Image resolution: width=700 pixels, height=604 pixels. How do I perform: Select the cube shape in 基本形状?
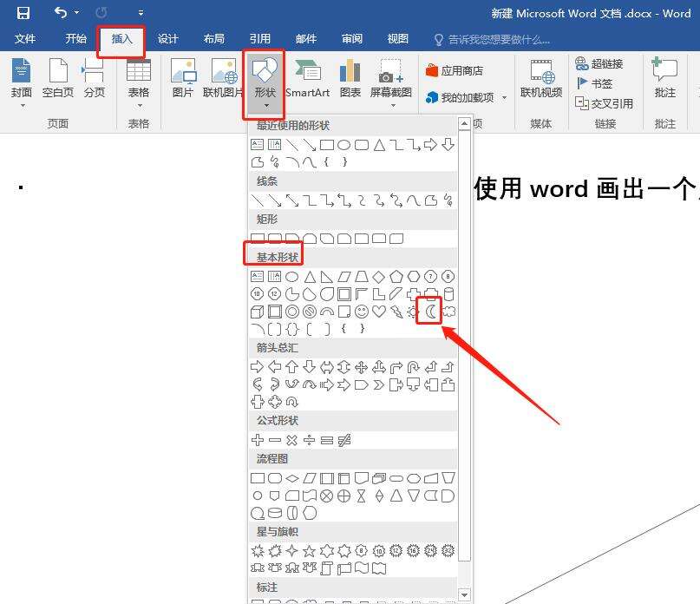pyautogui.click(x=257, y=312)
